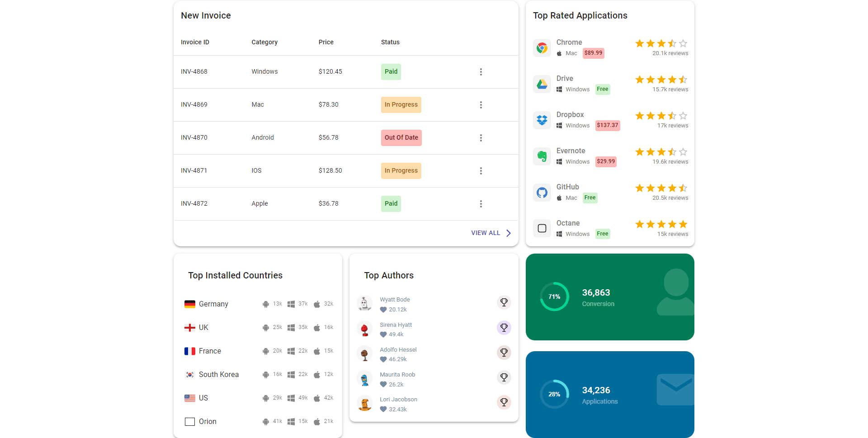Click the US flag icon

coord(190,398)
